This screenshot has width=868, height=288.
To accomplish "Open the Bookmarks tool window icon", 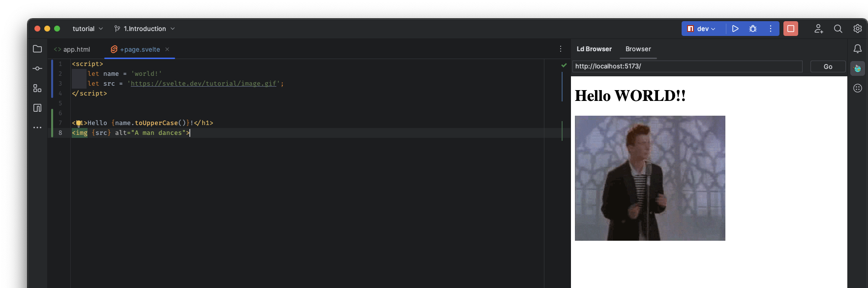I will point(37,108).
